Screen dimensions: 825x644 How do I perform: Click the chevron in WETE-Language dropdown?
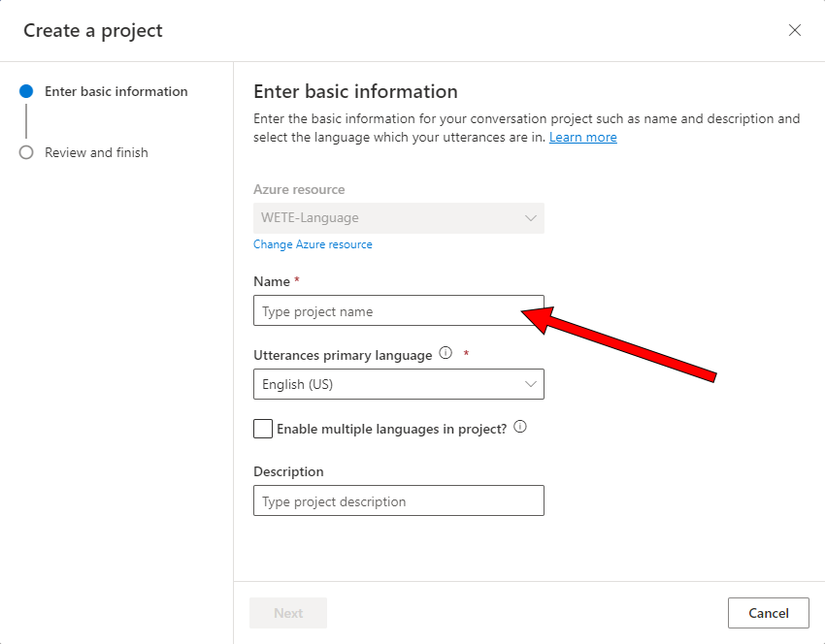click(x=530, y=218)
